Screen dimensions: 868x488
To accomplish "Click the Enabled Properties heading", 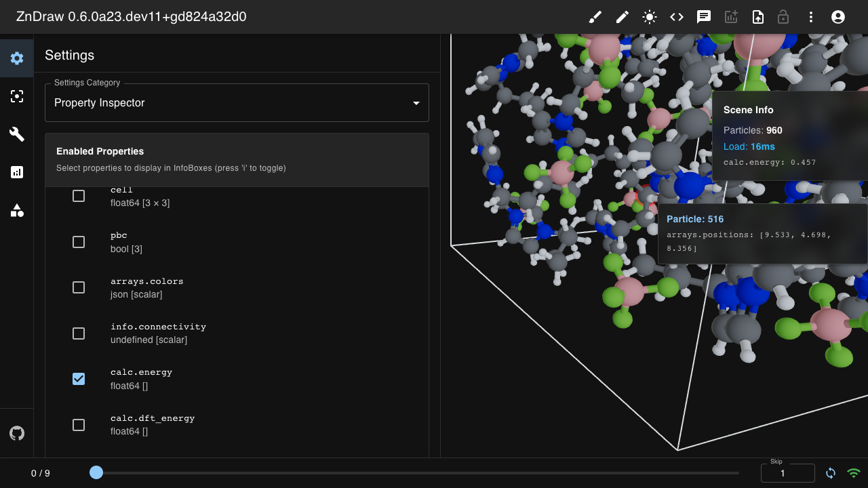I will 100,151.
